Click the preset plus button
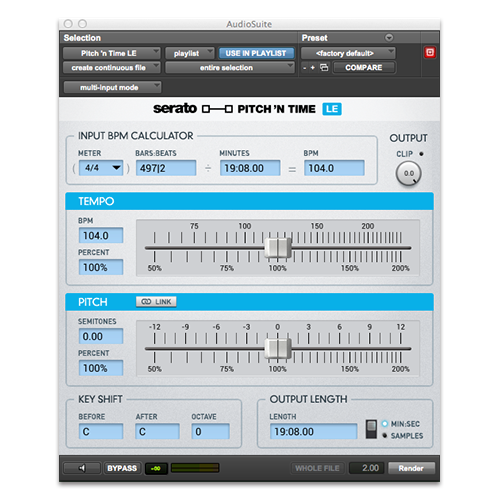This screenshot has width=500, height=500. click(x=313, y=68)
